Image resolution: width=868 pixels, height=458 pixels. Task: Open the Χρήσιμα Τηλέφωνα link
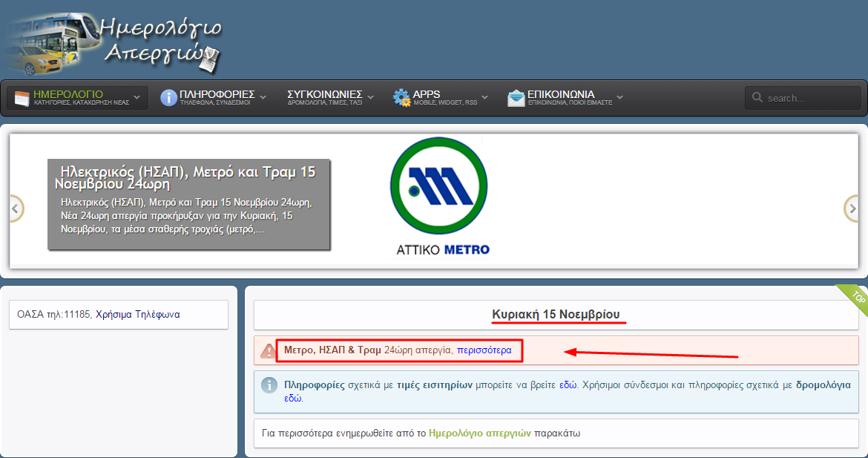(138, 315)
